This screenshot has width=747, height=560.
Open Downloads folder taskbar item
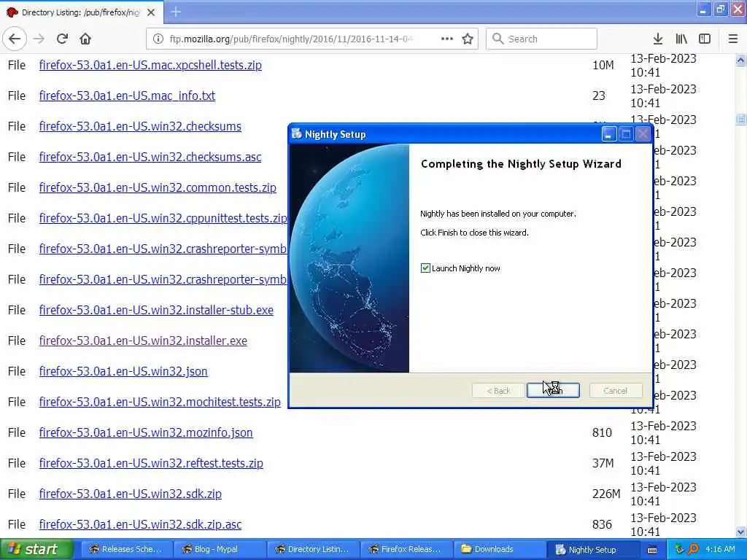coord(499,549)
